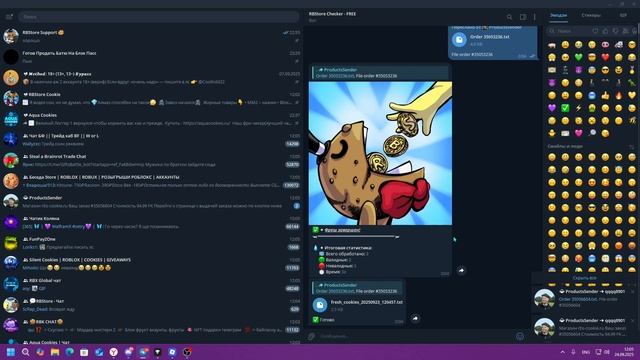Switch to the Emoji tab
Screen dimensions: 640x360
point(558,16)
